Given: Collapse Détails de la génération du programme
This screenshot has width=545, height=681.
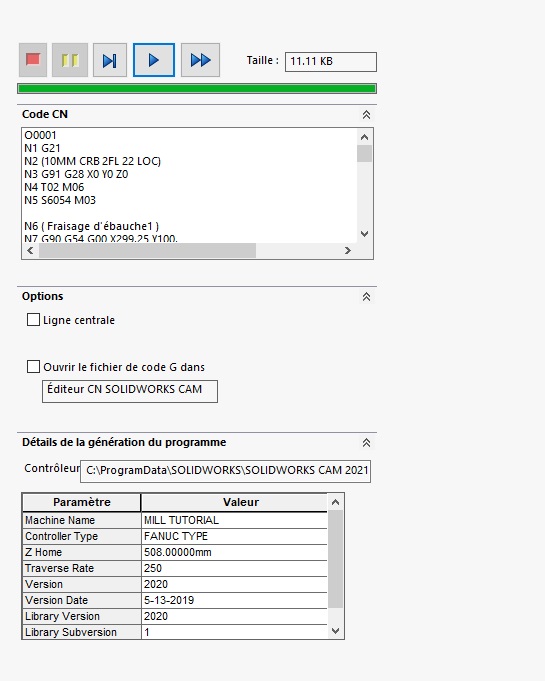Looking at the screenshot, I should (367, 443).
